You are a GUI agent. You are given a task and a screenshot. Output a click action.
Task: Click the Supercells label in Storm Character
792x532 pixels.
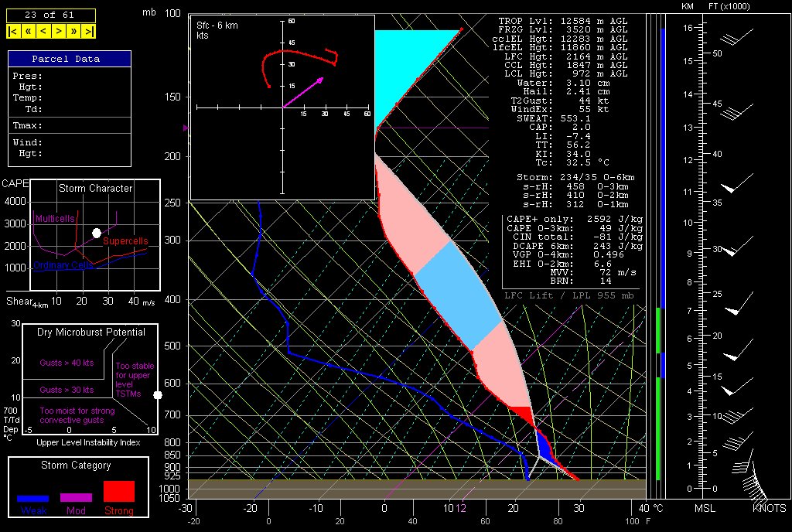point(125,241)
